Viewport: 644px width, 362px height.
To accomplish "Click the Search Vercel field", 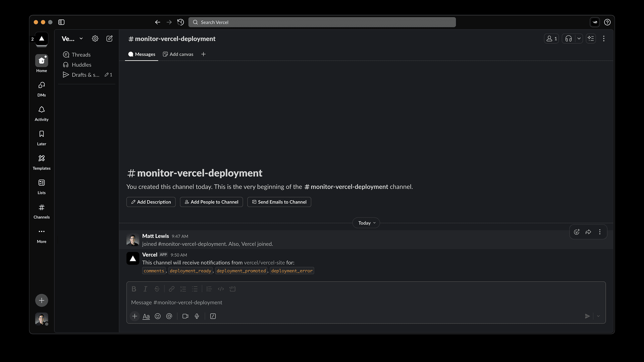I will 322,22.
